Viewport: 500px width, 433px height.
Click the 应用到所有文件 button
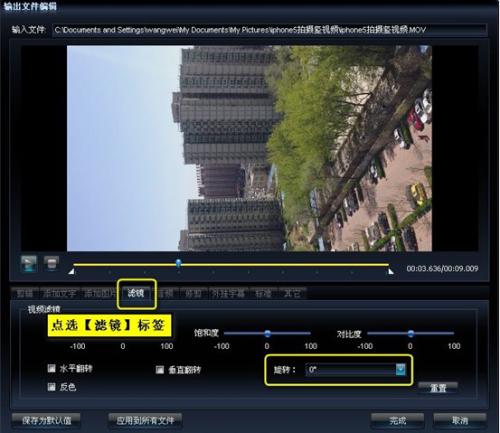[145, 420]
